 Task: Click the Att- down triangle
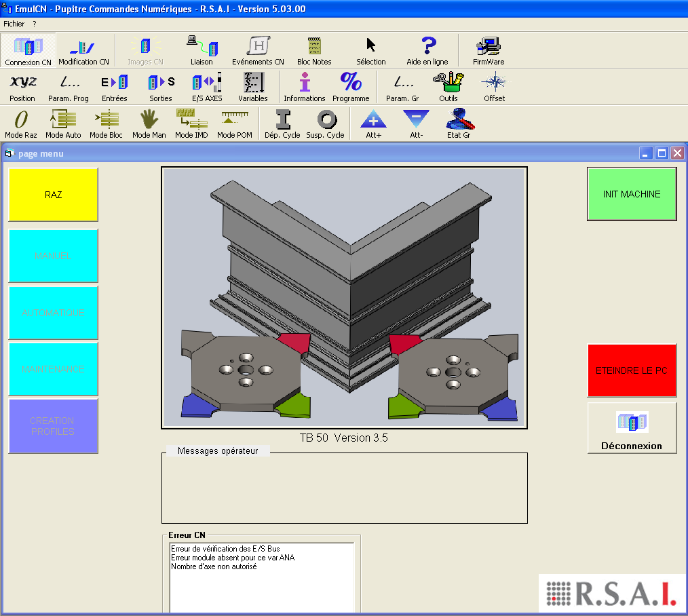pos(417,124)
